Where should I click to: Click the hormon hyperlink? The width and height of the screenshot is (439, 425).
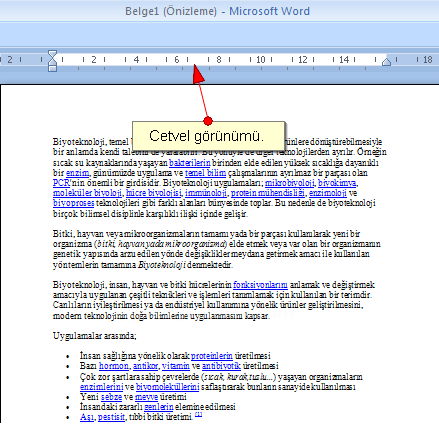click(114, 366)
